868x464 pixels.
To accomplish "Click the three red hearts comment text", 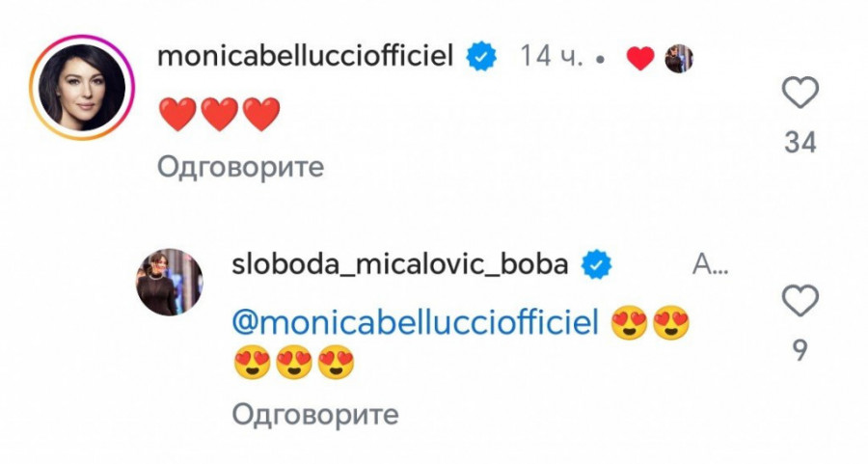I will [218, 115].
